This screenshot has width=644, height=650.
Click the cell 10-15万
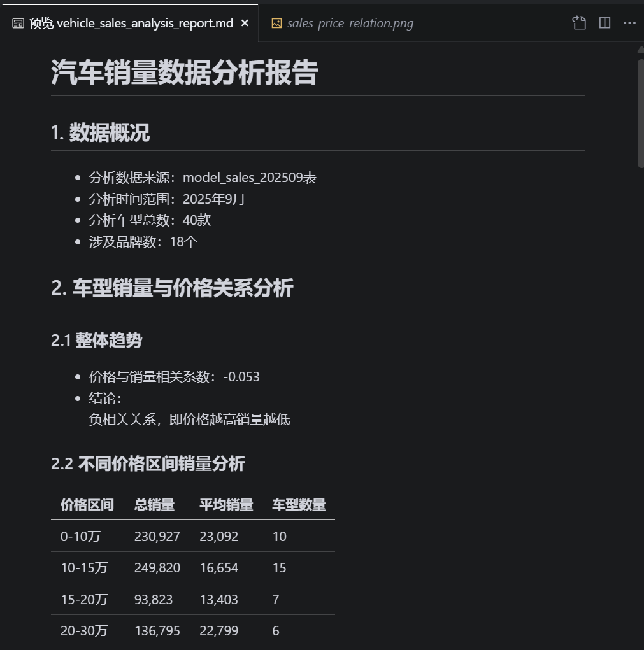coord(84,568)
